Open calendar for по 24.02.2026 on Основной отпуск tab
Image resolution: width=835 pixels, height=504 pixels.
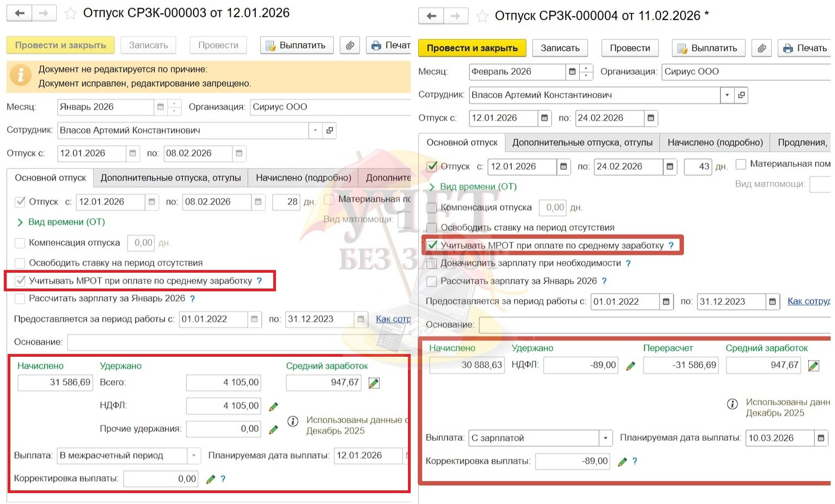[670, 166]
